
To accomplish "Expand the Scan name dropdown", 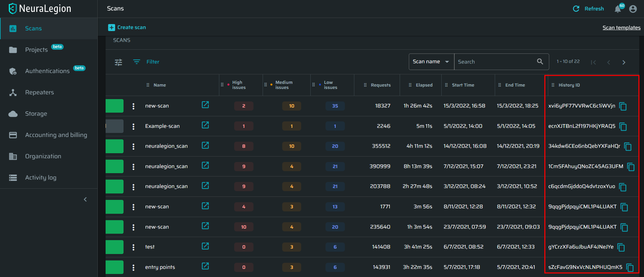I will tap(431, 62).
